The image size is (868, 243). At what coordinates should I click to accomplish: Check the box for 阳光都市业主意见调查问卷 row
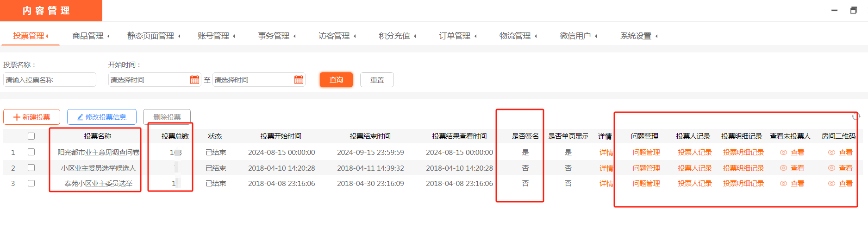click(31, 152)
